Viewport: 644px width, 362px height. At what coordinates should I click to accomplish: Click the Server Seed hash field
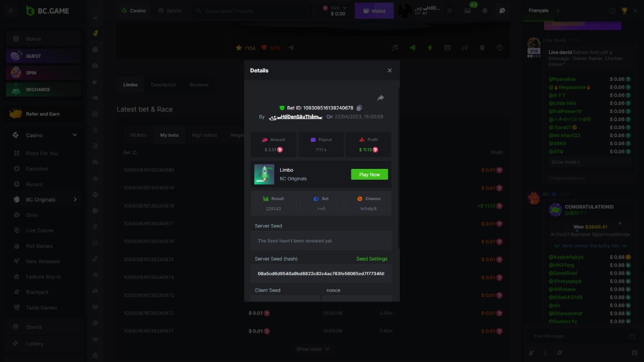pos(321,274)
